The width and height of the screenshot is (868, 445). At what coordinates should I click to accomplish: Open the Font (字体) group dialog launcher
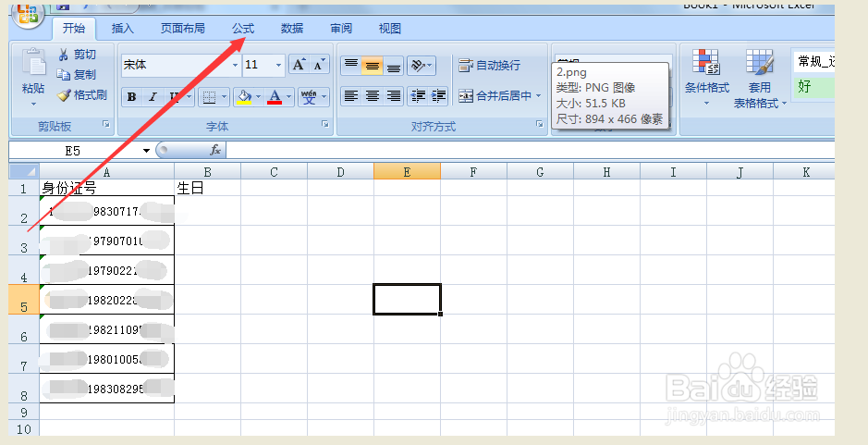[x=325, y=125]
